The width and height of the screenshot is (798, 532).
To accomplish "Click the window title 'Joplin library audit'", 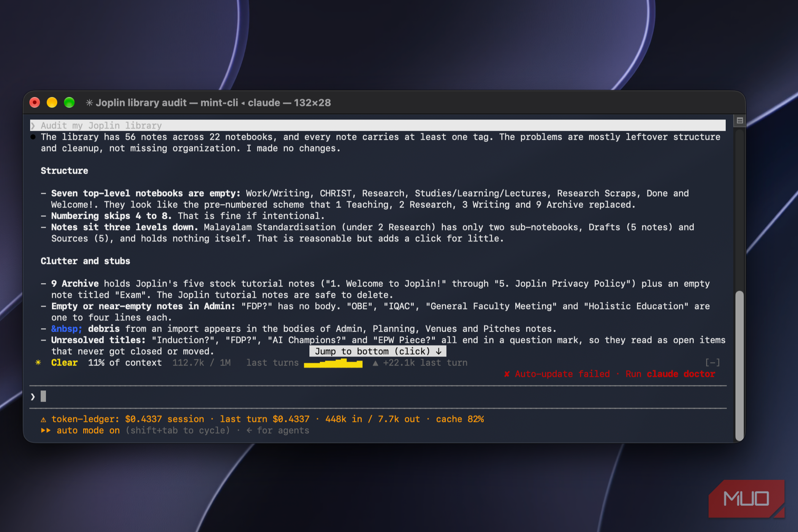I will [x=141, y=103].
